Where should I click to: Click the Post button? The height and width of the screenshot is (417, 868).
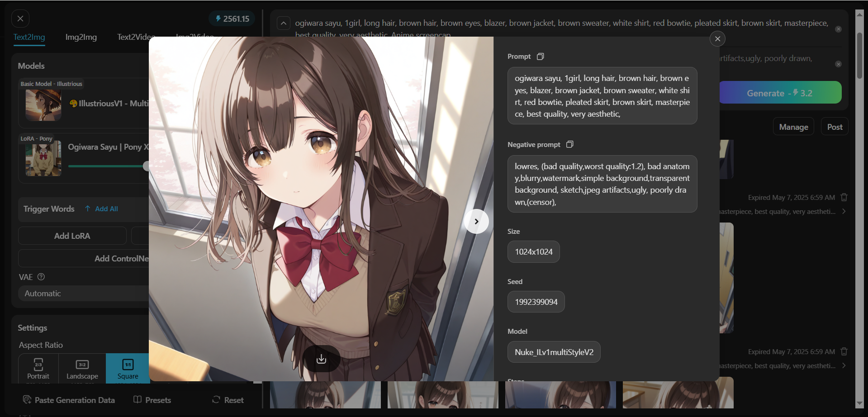pyautogui.click(x=835, y=127)
